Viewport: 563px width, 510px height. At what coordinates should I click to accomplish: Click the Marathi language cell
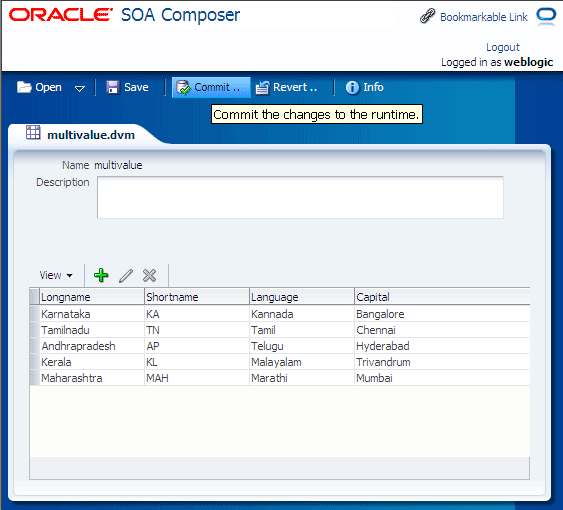click(302, 378)
